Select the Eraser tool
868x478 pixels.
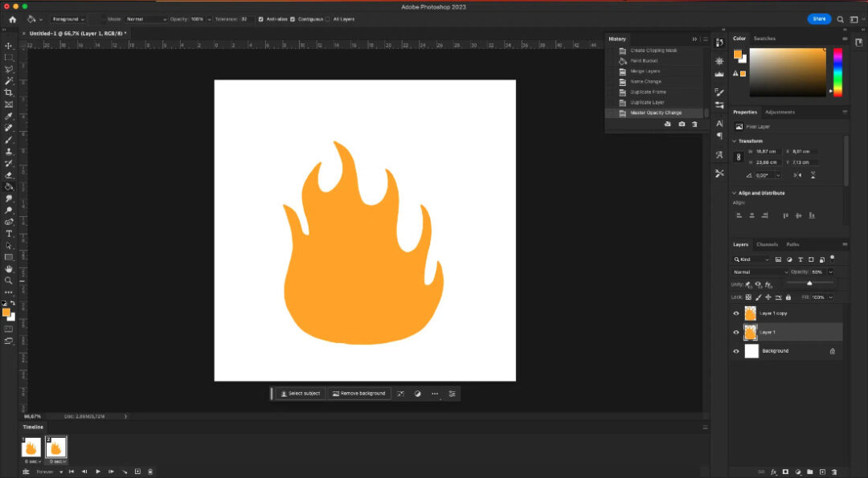click(8, 175)
